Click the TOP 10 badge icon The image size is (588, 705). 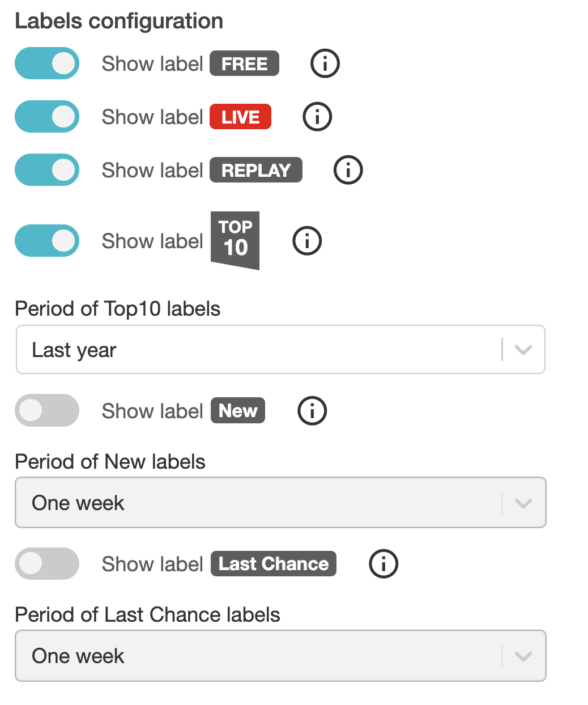[235, 240]
